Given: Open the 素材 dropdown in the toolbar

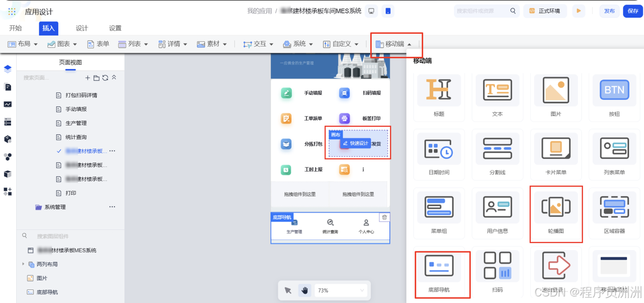Looking at the screenshot, I should coord(212,44).
